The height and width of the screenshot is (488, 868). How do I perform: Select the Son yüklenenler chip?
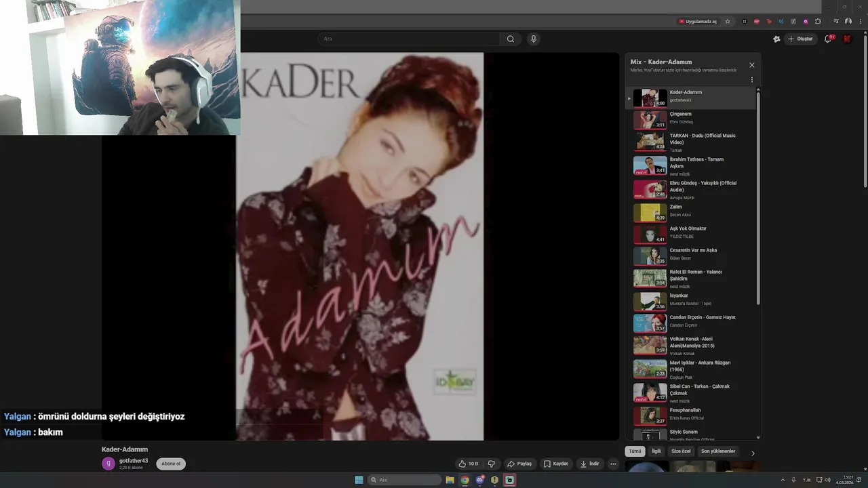point(718,451)
